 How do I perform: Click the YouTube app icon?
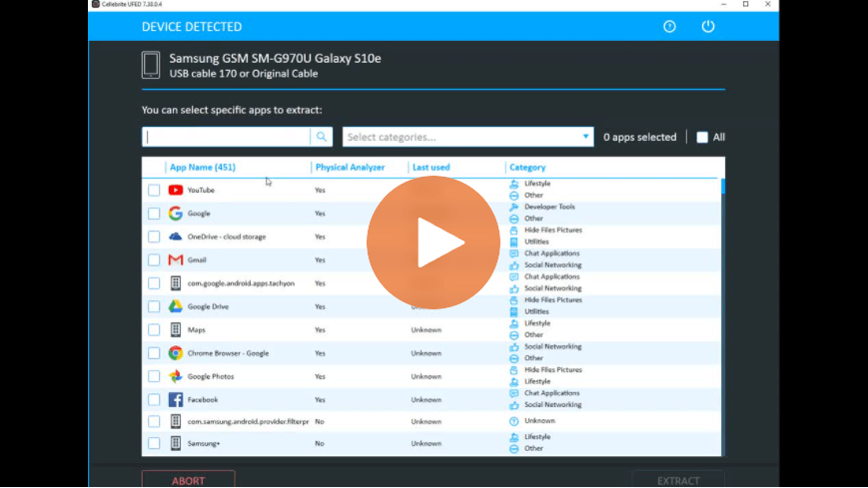coord(176,190)
